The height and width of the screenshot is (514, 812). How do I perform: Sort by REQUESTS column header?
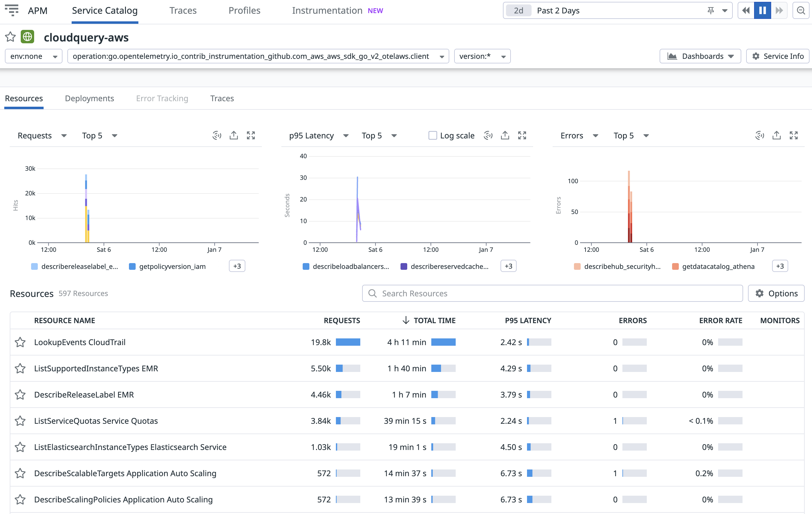(x=342, y=320)
